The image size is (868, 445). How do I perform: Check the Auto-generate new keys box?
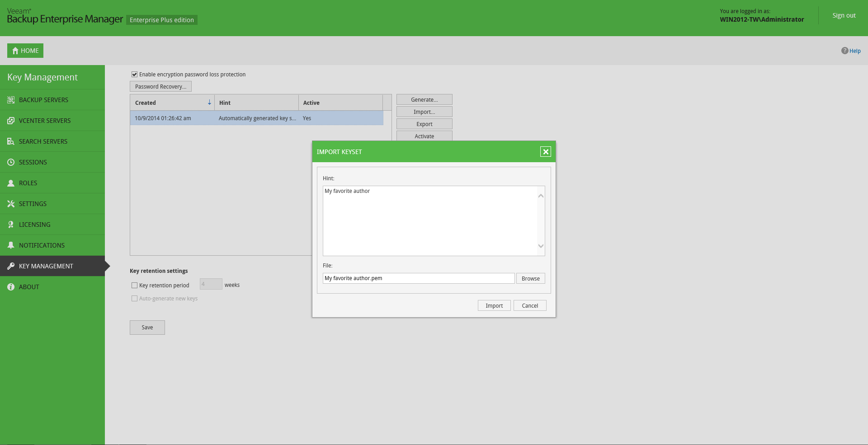coord(134,298)
